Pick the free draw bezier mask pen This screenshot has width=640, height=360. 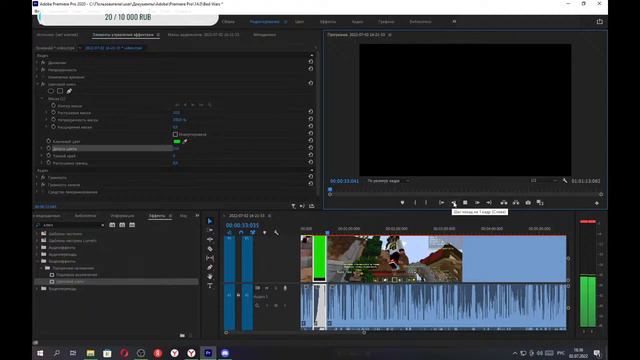coord(69,91)
